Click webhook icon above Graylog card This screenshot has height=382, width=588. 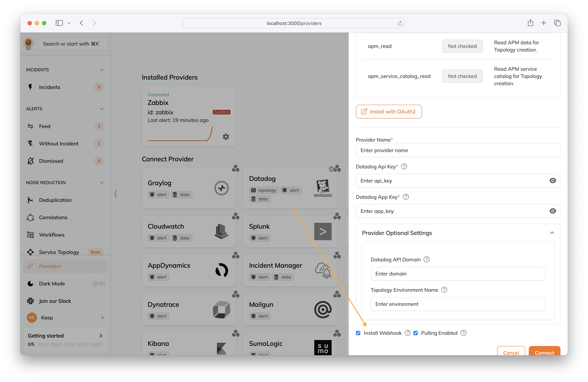236,169
